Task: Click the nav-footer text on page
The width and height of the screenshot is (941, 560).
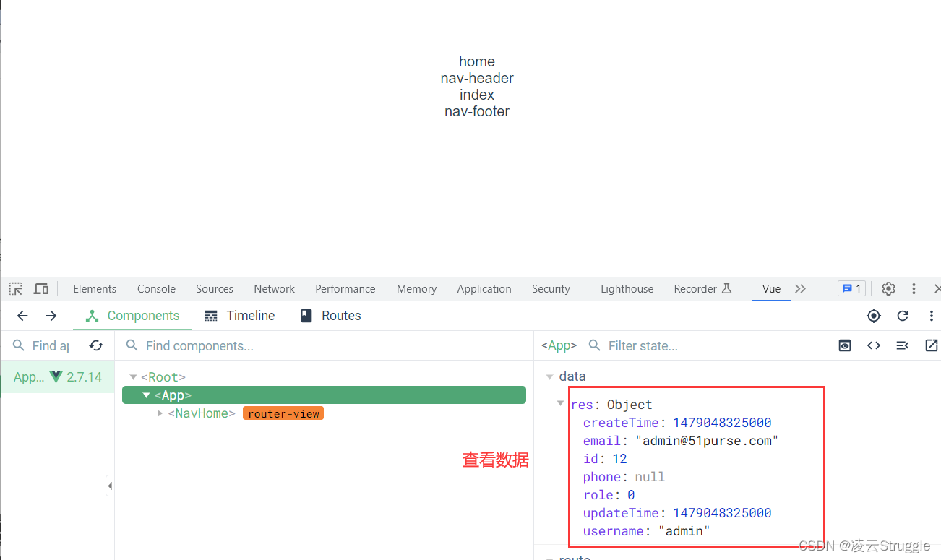Action: (x=477, y=111)
